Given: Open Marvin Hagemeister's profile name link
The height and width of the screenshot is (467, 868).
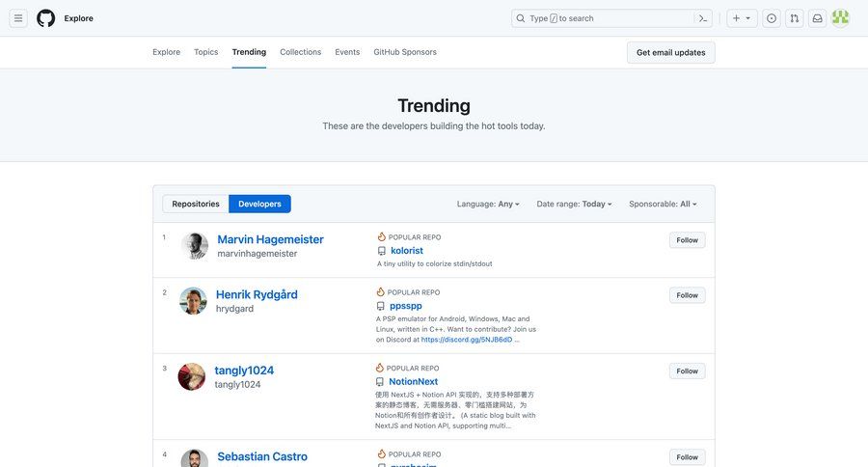Looking at the screenshot, I should click(270, 239).
